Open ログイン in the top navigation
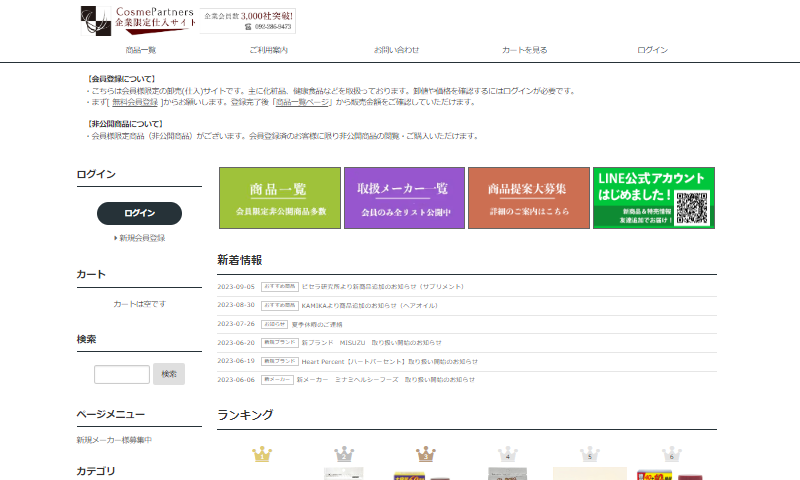Screen dimensions: 800x480 click(653, 50)
